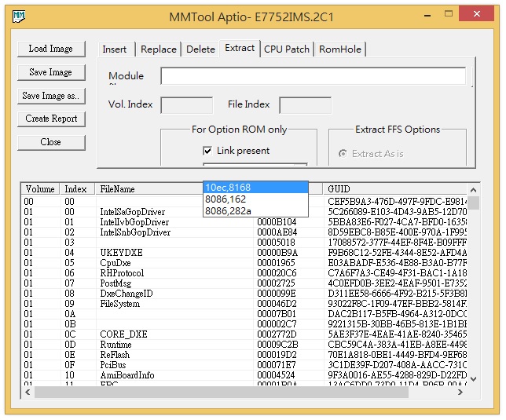Click the horizontal scroll left arrow
The width and height of the screenshot is (506, 420).
27,392
